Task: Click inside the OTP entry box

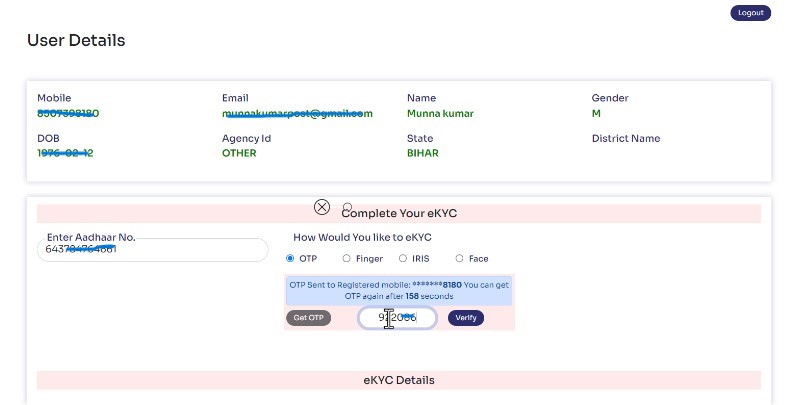Action: [397, 318]
